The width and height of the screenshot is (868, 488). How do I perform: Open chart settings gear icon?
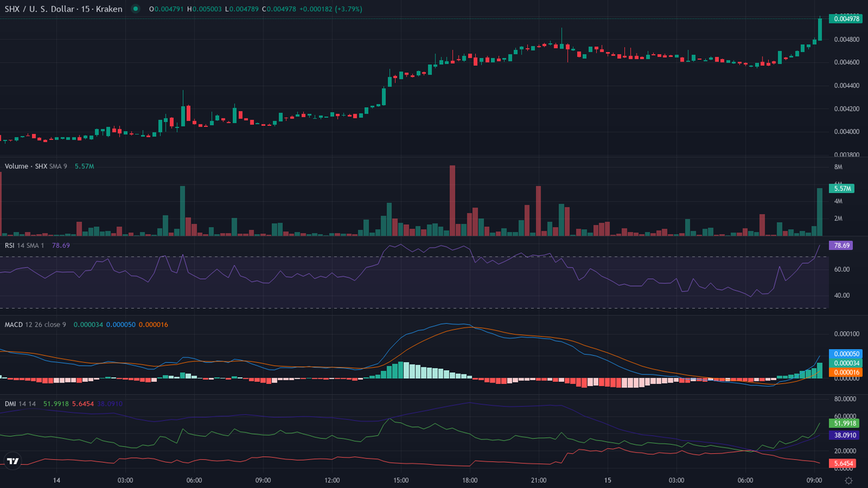[x=848, y=479]
